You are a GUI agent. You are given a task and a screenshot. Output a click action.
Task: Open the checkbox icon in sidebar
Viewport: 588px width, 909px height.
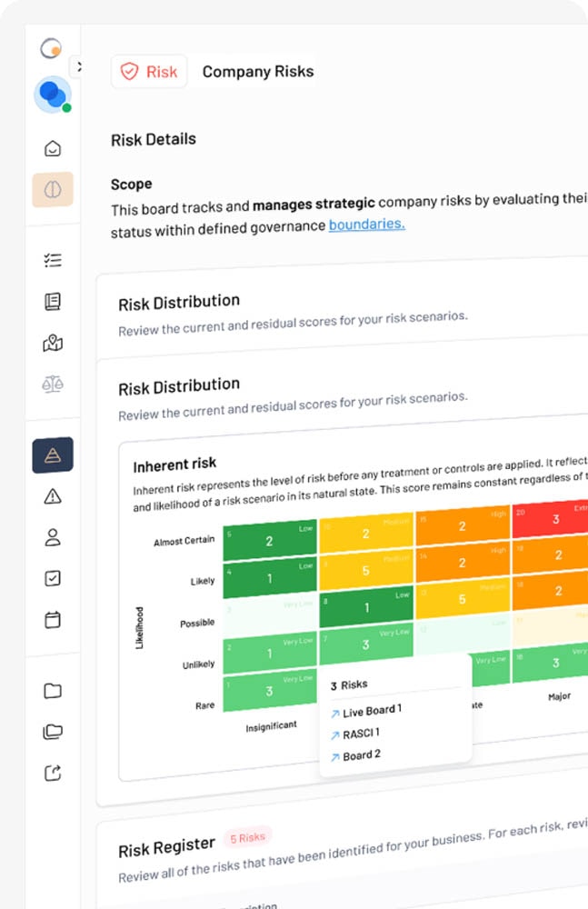tap(53, 578)
